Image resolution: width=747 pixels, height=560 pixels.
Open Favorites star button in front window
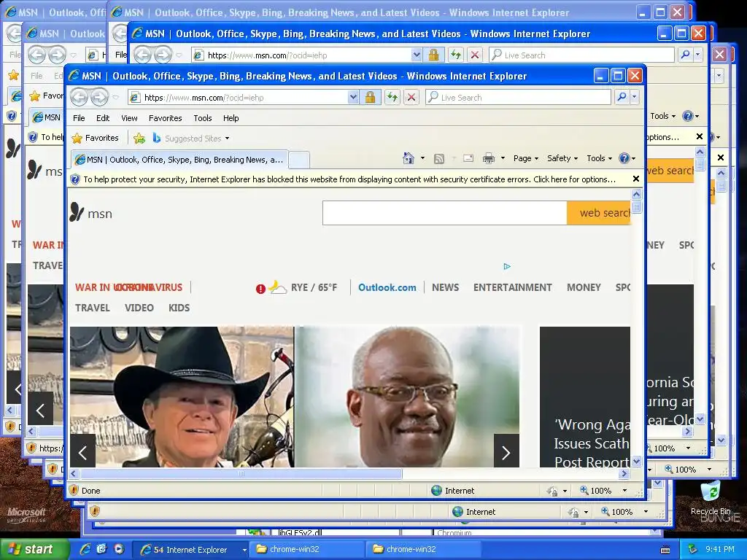pos(96,138)
